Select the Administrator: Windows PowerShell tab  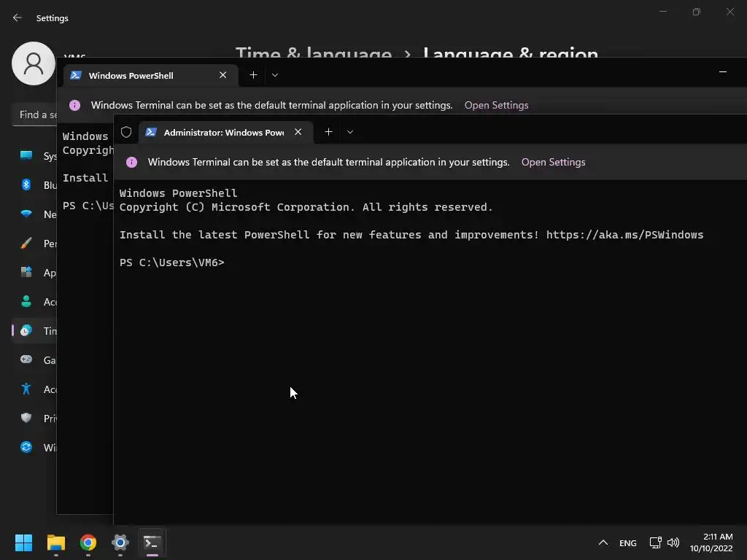226,133
